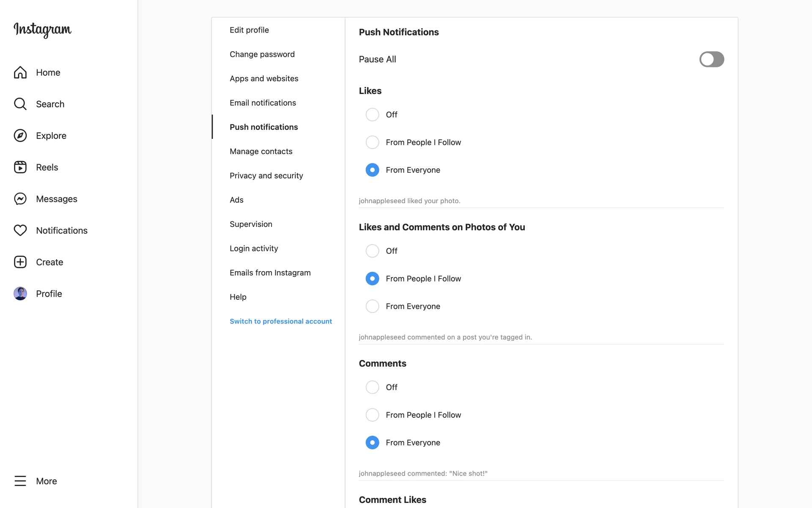Toggle the Pause All switch
812x508 pixels.
[711, 59]
